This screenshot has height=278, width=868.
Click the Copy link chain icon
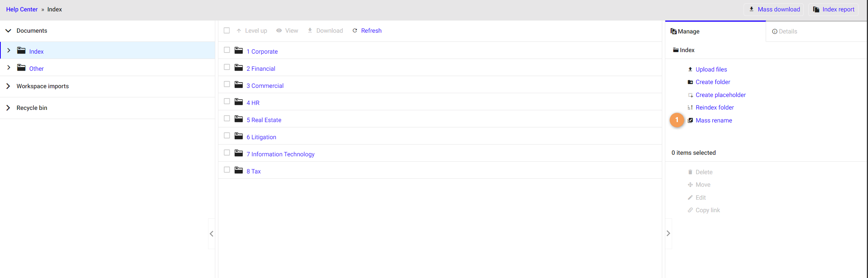coord(690,210)
